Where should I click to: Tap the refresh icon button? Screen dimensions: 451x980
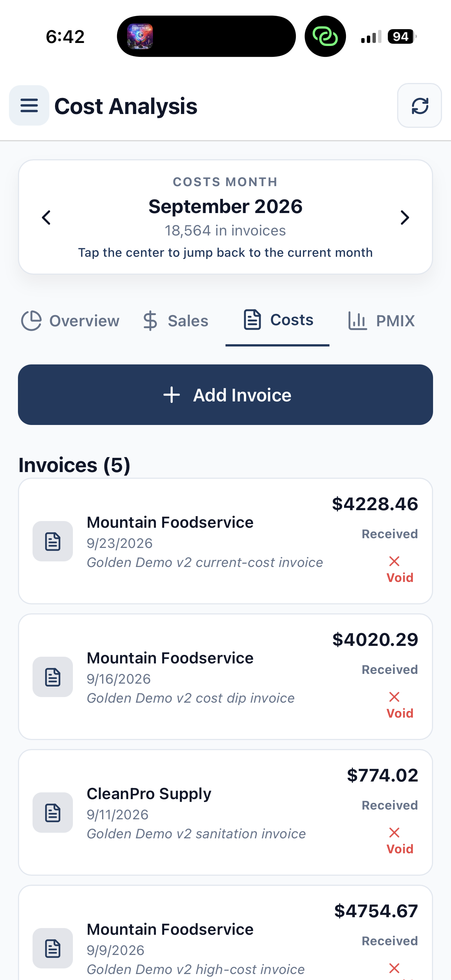click(420, 105)
